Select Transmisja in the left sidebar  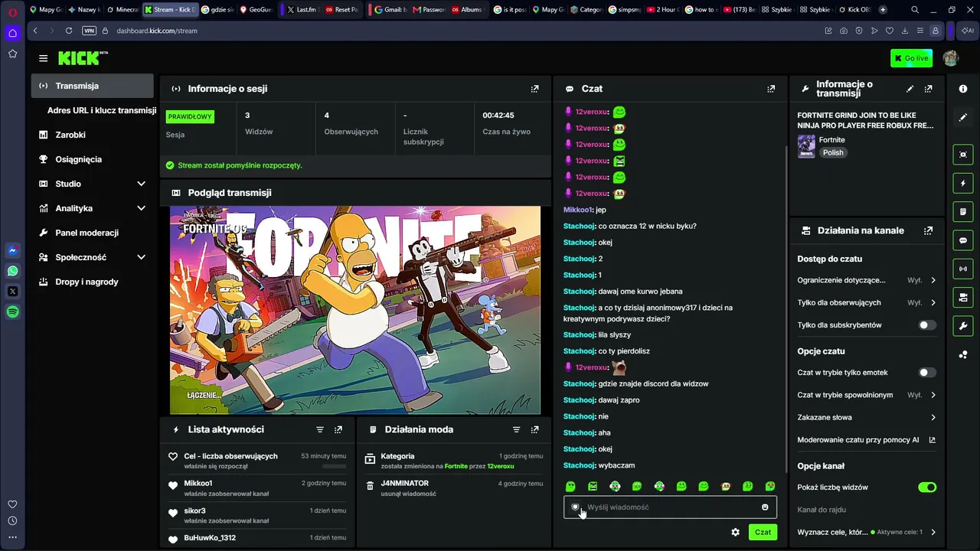[93, 86]
